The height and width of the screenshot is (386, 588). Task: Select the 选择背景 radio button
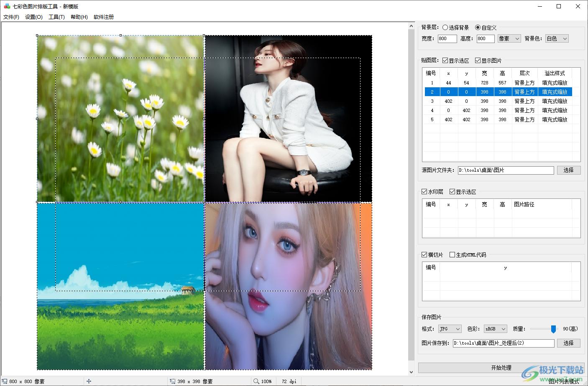pyautogui.click(x=445, y=28)
